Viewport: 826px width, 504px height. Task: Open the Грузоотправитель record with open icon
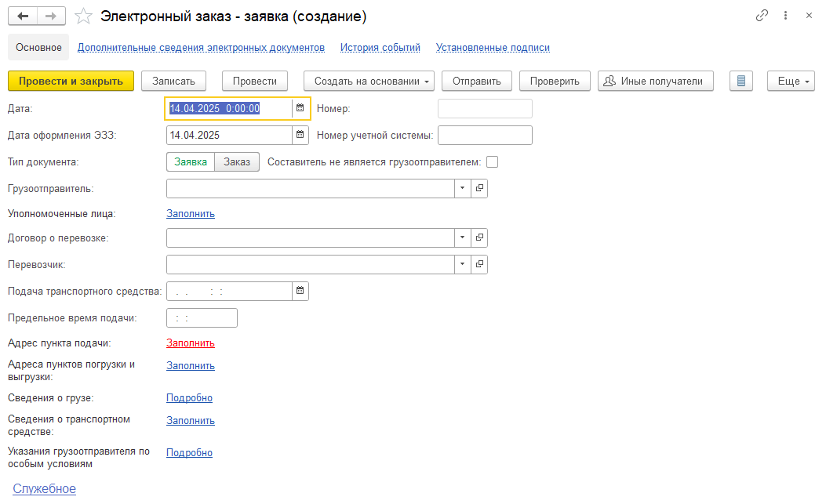point(479,188)
